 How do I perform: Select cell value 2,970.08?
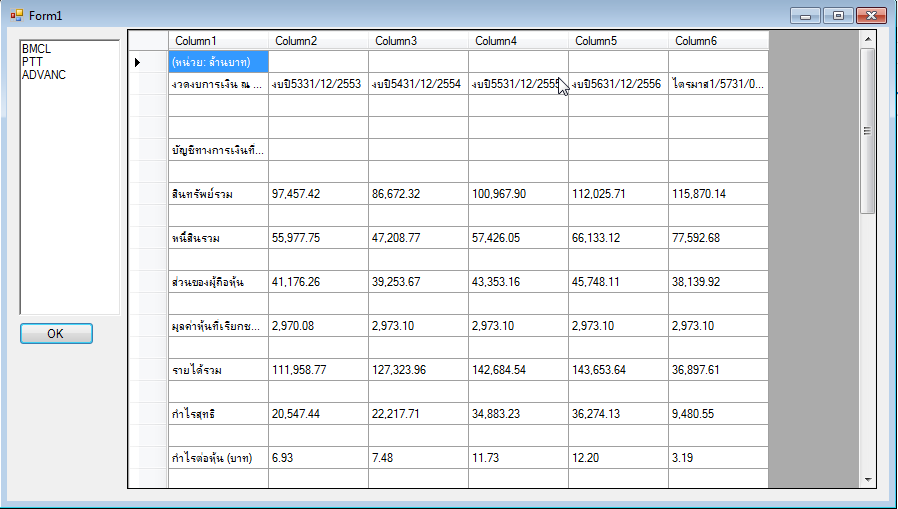(x=318, y=326)
